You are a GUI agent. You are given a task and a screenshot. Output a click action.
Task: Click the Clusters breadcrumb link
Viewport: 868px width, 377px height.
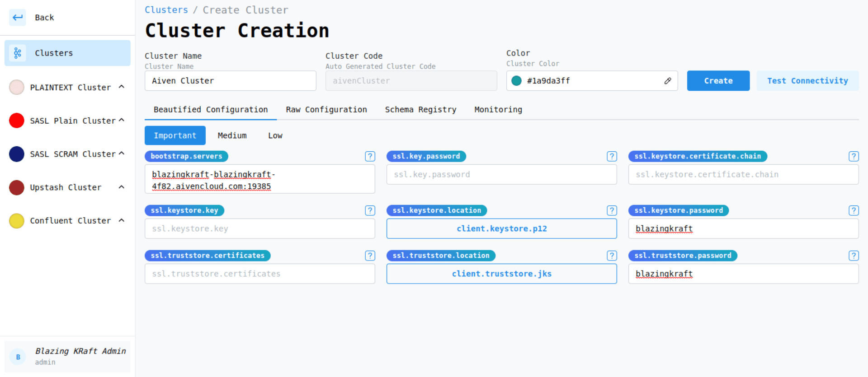tap(166, 10)
